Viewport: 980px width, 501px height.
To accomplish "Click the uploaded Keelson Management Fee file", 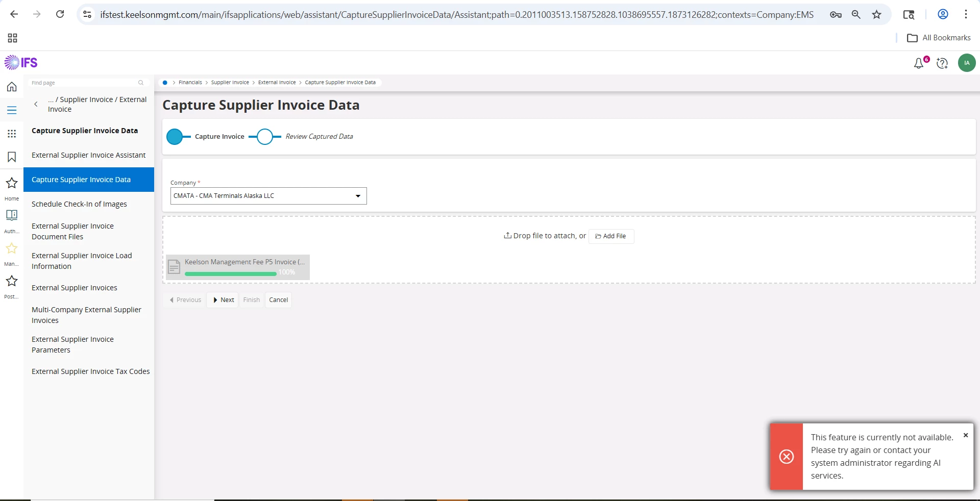I will [238, 267].
